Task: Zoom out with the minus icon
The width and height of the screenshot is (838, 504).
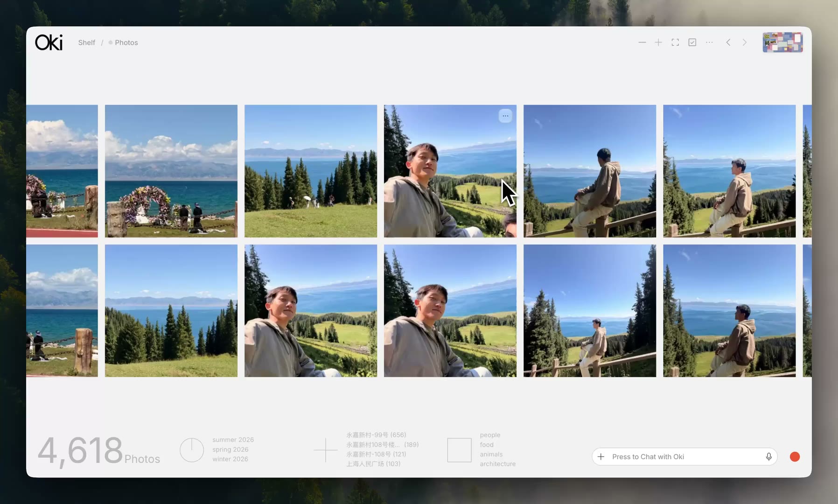Action: pos(642,42)
